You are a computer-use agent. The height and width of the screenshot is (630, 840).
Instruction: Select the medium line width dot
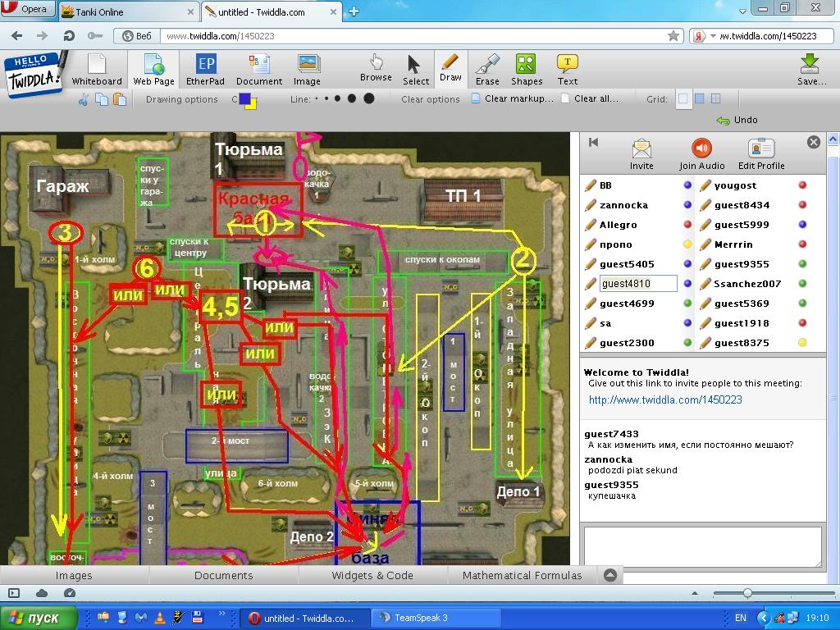coord(337,98)
